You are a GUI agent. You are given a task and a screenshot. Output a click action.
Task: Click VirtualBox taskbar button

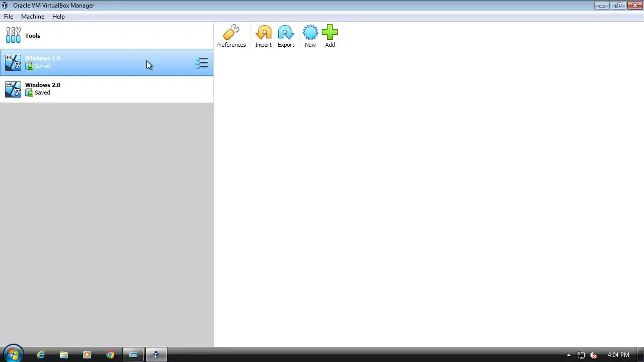(x=156, y=354)
